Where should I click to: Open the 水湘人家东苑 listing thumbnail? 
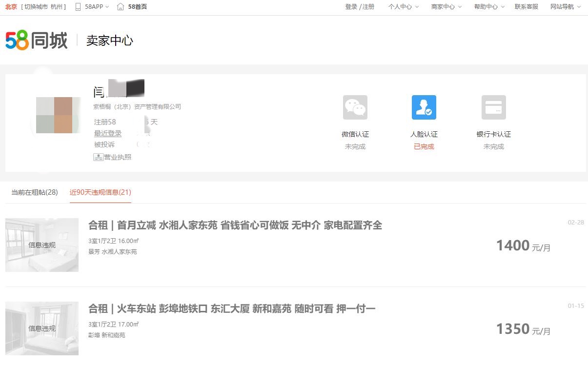point(42,245)
